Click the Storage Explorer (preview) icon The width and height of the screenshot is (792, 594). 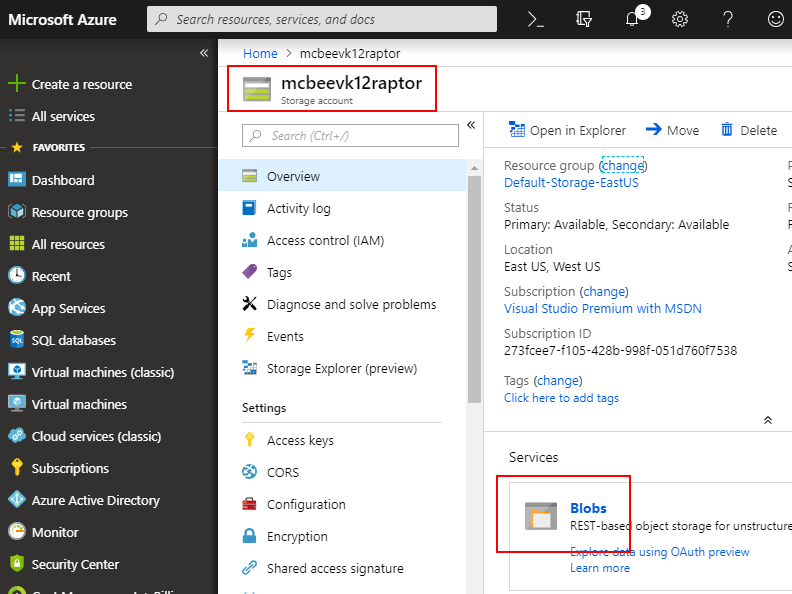[x=249, y=368]
